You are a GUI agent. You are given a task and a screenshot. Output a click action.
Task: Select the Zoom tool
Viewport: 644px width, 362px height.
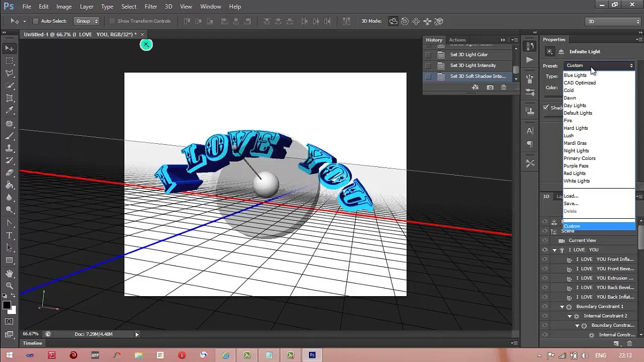(10, 286)
